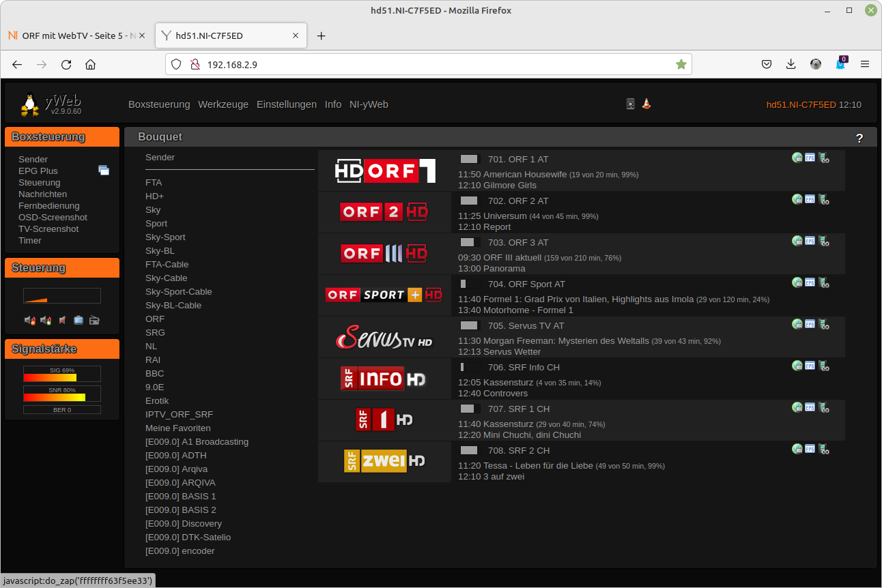Switch to TV mode icon
Image resolution: width=882 pixels, height=588 pixels.
[x=79, y=320]
